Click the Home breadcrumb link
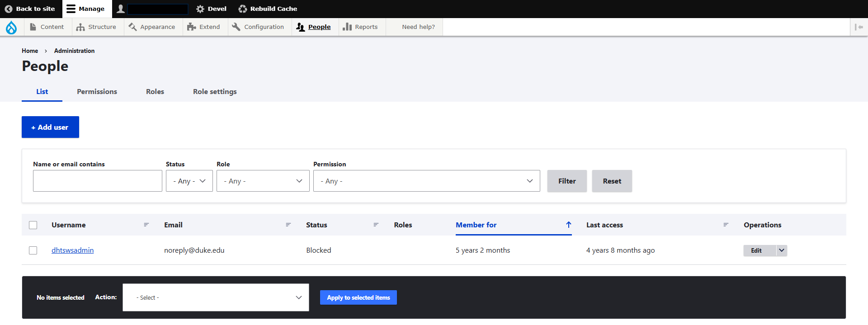The height and width of the screenshot is (325, 868). click(x=30, y=51)
